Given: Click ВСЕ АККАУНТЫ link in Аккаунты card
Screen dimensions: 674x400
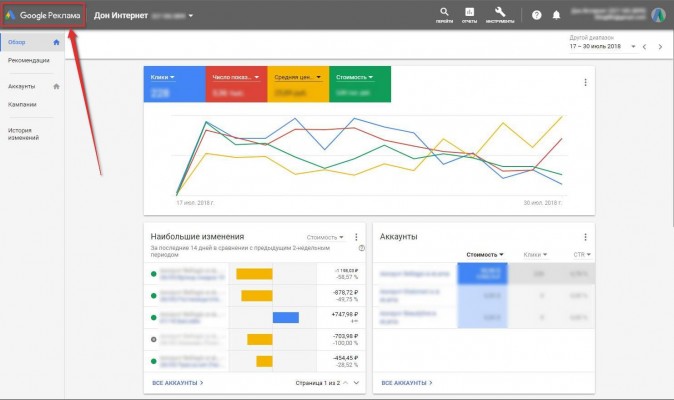Looking at the screenshot, I should (x=404, y=382).
